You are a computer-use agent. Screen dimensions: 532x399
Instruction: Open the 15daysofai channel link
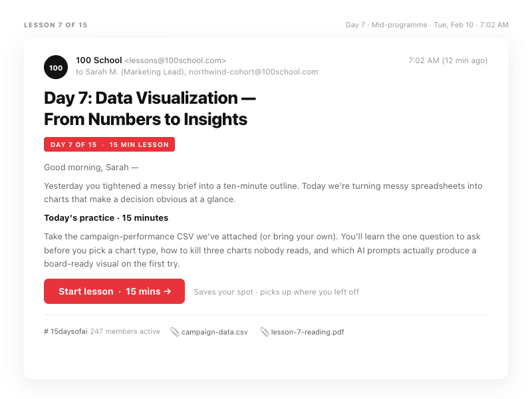pyautogui.click(x=68, y=332)
